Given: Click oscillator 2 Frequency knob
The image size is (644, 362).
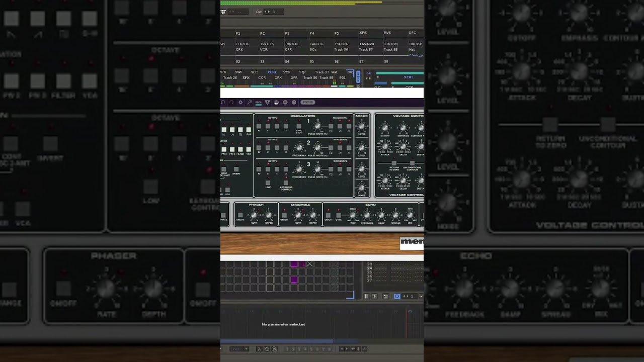Looking at the screenshot, I should [x=299, y=147].
